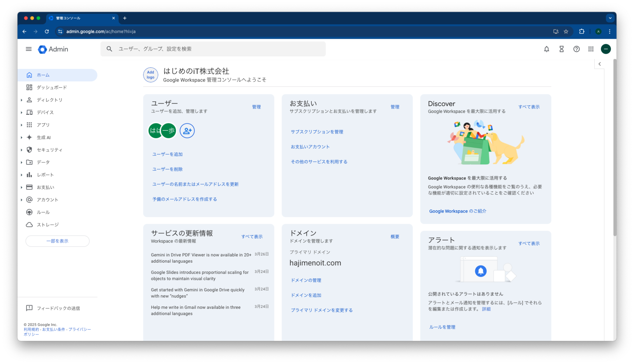Click the add user icon
Viewport: 634px width, 364px height.
[x=187, y=131]
